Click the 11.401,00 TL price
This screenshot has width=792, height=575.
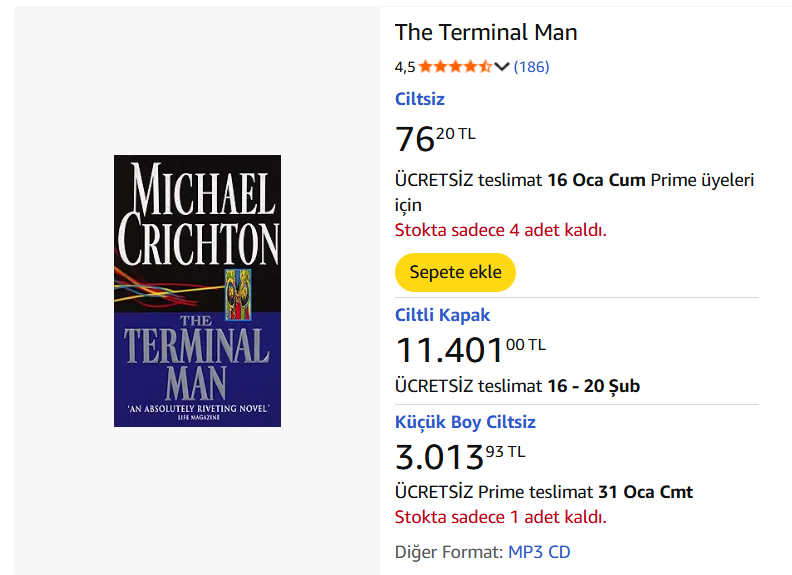tap(470, 350)
